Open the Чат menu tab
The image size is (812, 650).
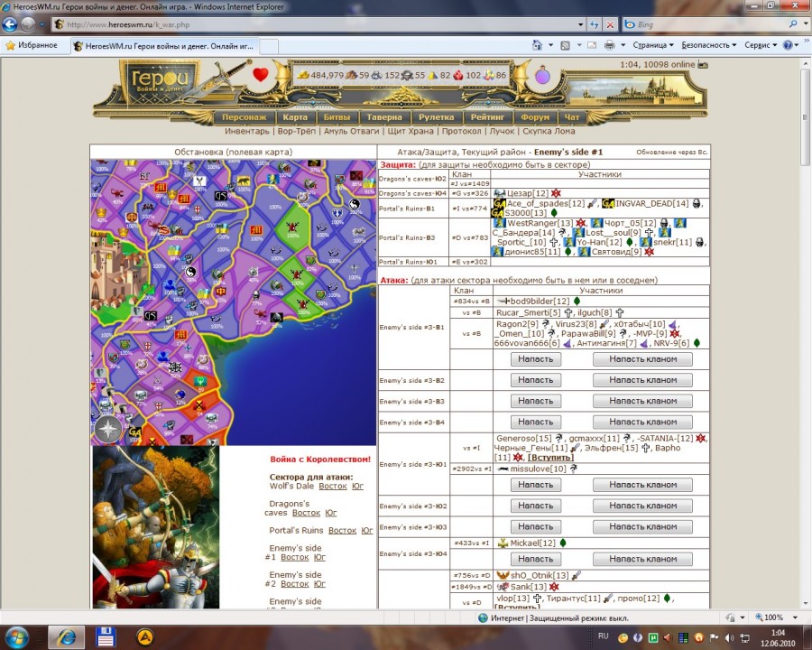coord(572,117)
